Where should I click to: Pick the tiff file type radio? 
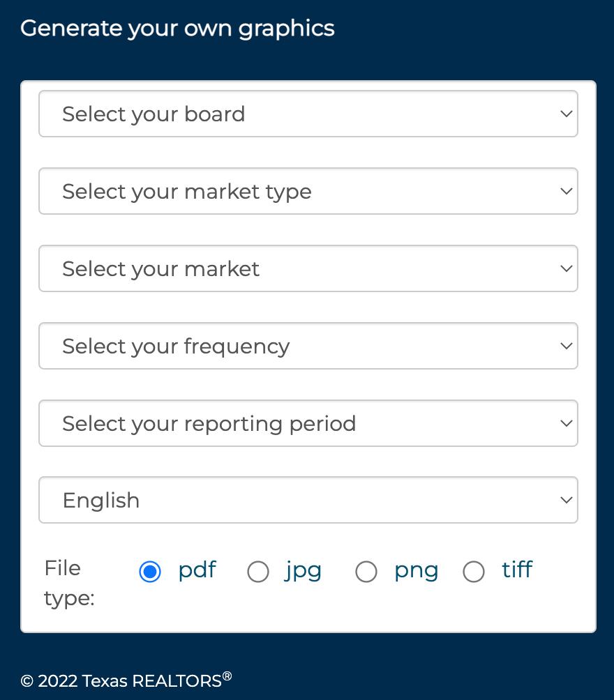coord(474,572)
